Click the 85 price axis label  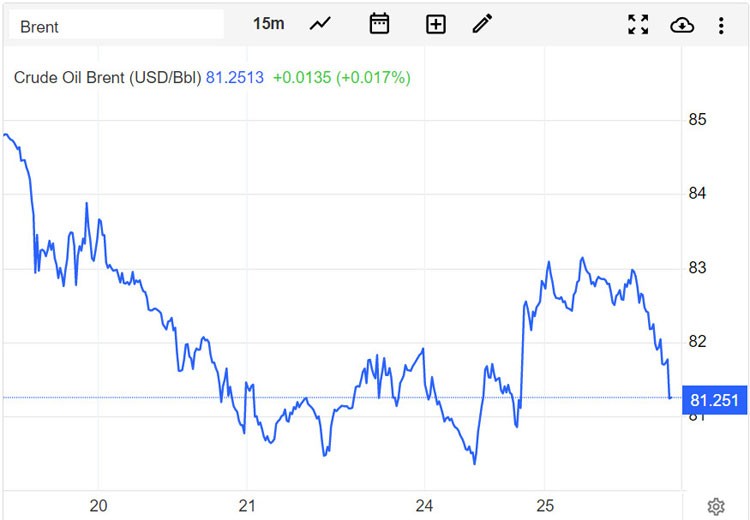pyautogui.click(x=697, y=120)
